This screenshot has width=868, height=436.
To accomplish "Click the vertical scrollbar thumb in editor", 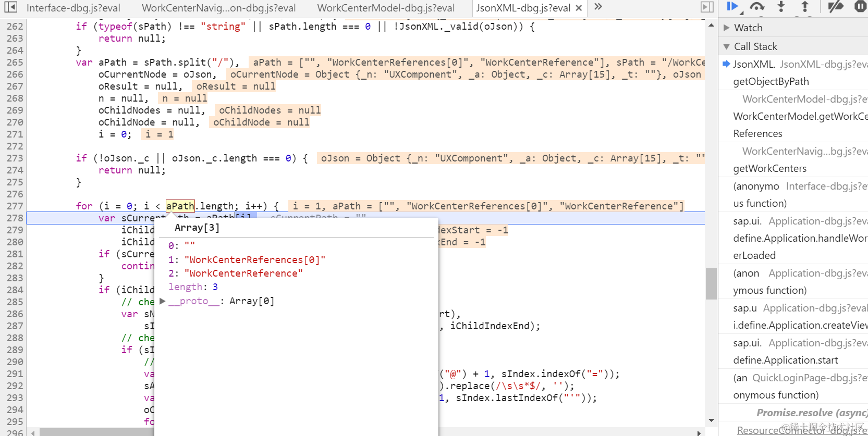I will [x=711, y=284].
